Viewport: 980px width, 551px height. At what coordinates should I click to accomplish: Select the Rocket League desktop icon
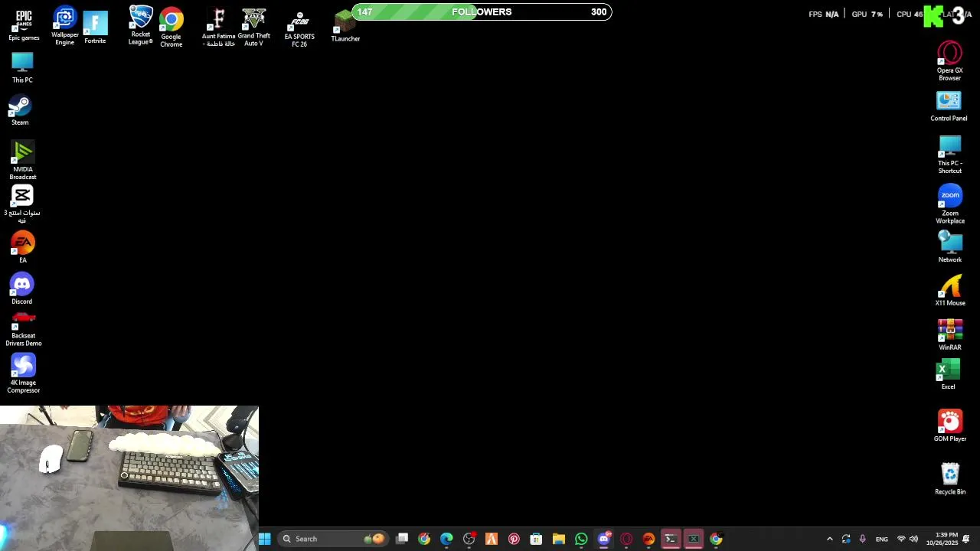click(141, 25)
